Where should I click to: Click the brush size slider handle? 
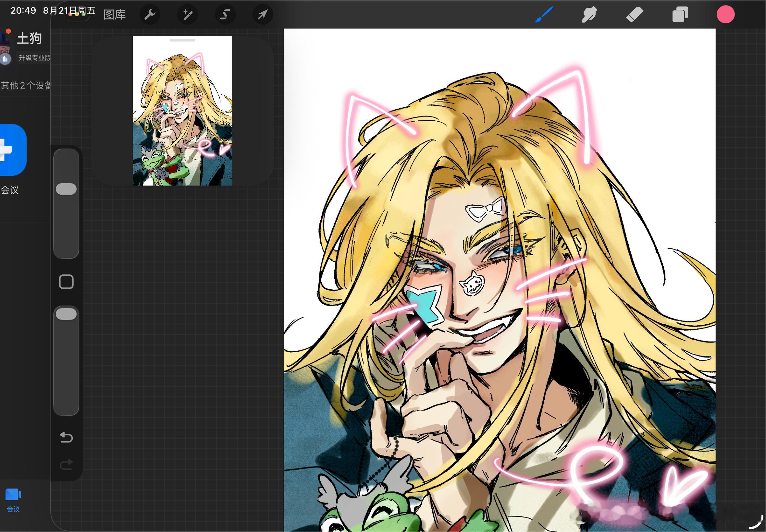(x=66, y=189)
